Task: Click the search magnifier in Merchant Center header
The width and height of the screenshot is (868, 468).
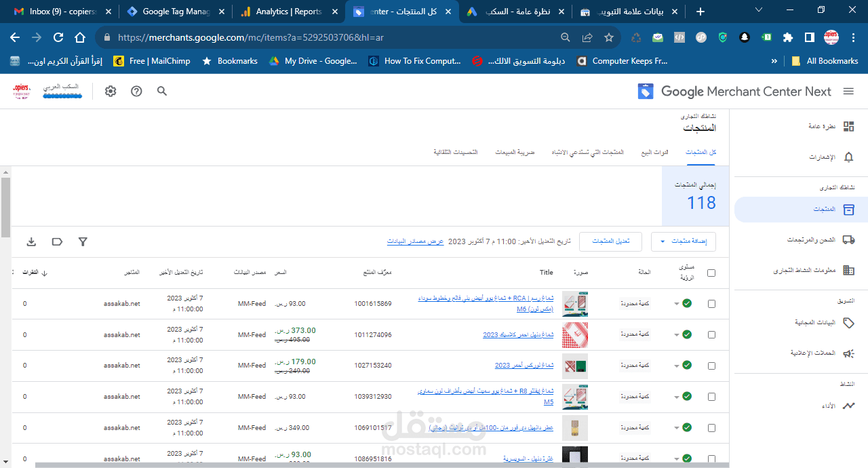Action: pyautogui.click(x=162, y=91)
